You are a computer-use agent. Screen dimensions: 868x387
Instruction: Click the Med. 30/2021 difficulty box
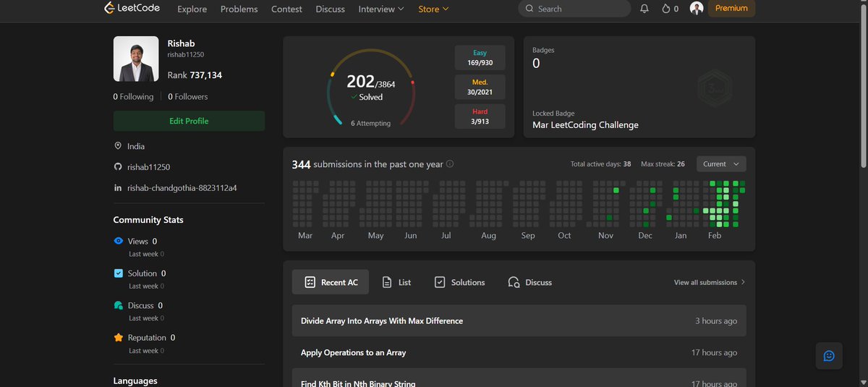click(480, 88)
